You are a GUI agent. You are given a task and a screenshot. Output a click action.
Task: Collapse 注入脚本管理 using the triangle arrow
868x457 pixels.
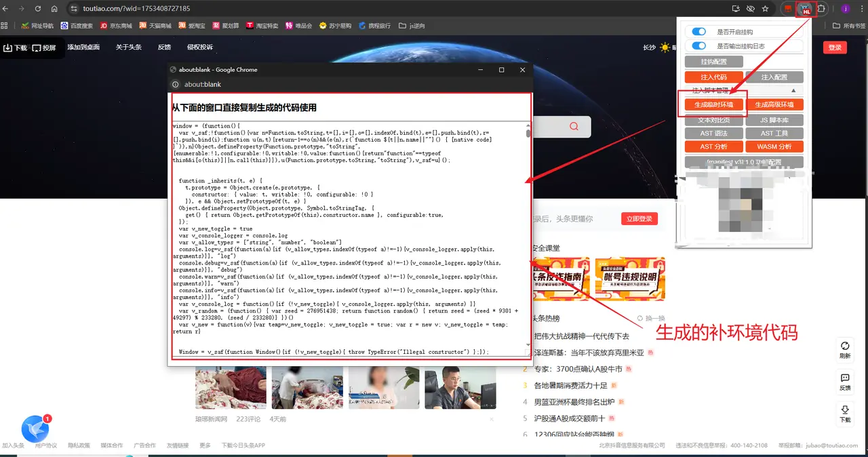[793, 91]
